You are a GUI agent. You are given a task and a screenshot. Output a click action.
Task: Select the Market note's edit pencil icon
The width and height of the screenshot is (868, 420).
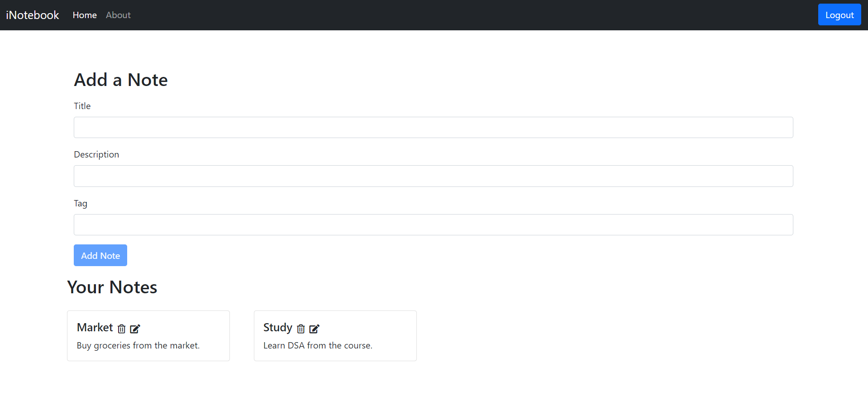[135, 329]
